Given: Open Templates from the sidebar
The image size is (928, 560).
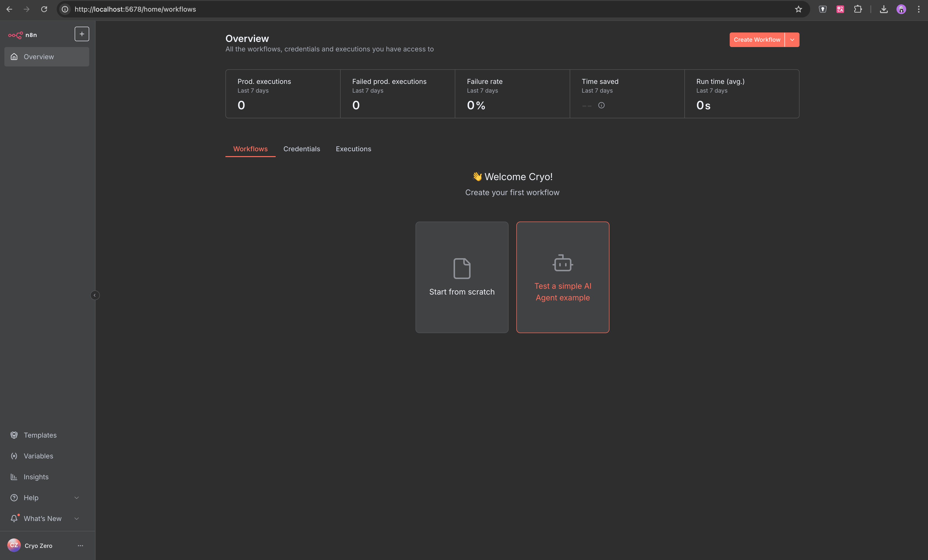Looking at the screenshot, I should (40, 435).
